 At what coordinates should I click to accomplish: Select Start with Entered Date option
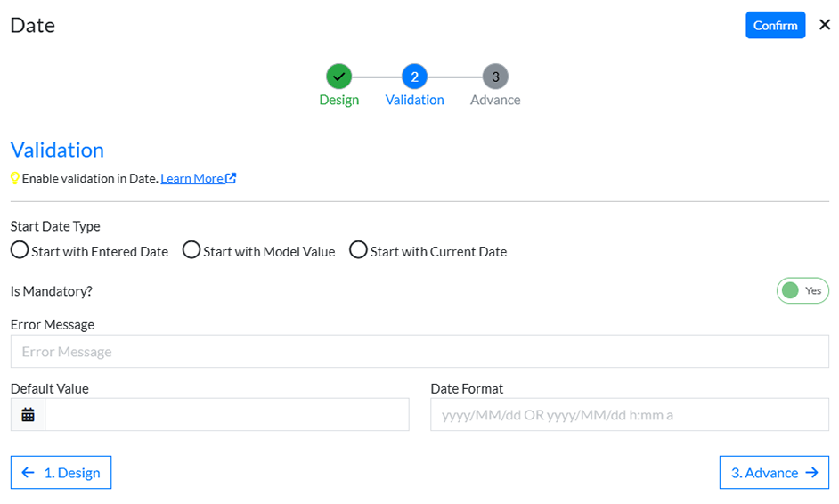pyautogui.click(x=20, y=250)
